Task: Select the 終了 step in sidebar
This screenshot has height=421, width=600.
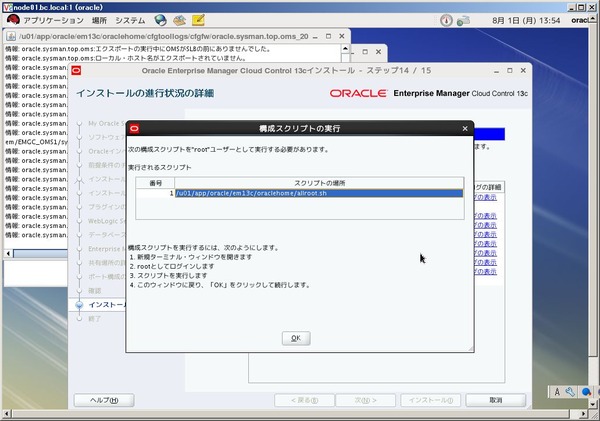Action: coord(94,319)
